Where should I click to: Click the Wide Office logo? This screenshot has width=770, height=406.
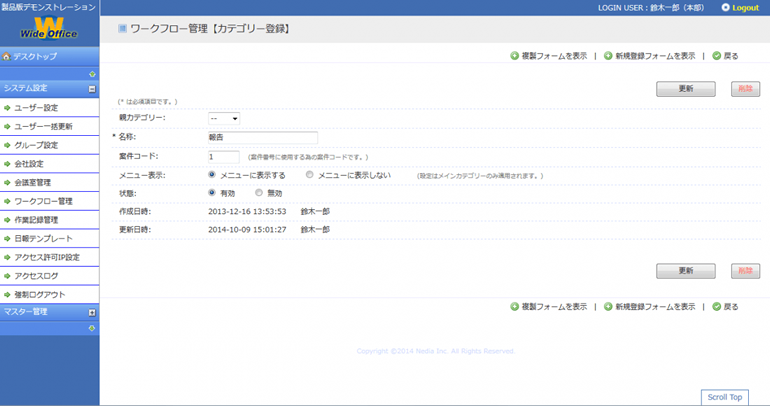tap(49, 27)
